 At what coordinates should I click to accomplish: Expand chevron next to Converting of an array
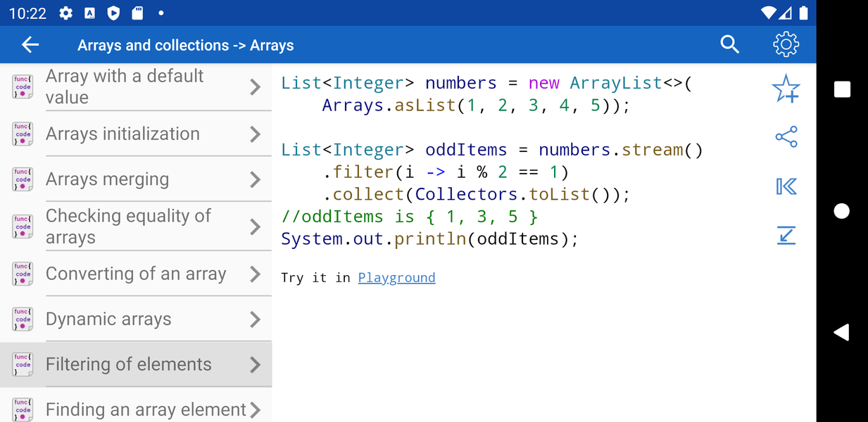click(256, 274)
